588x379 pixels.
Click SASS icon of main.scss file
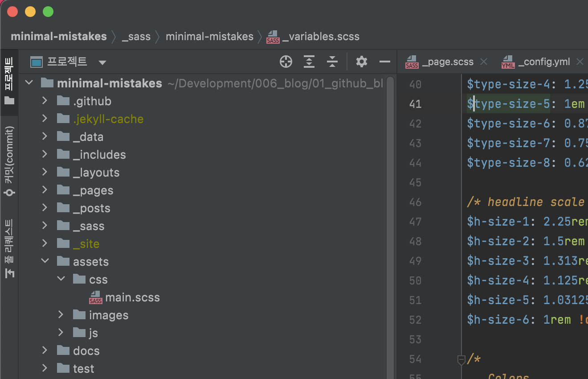(x=96, y=297)
